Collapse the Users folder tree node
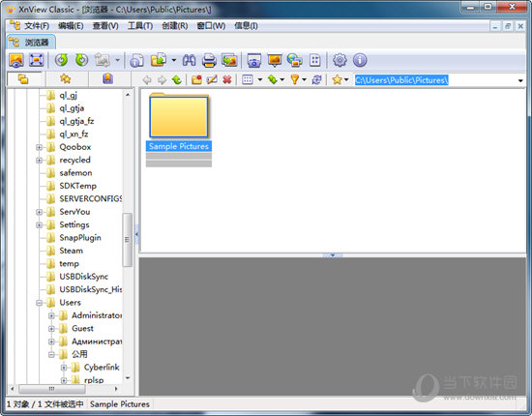The width and height of the screenshot is (532, 416). (x=39, y=303)
